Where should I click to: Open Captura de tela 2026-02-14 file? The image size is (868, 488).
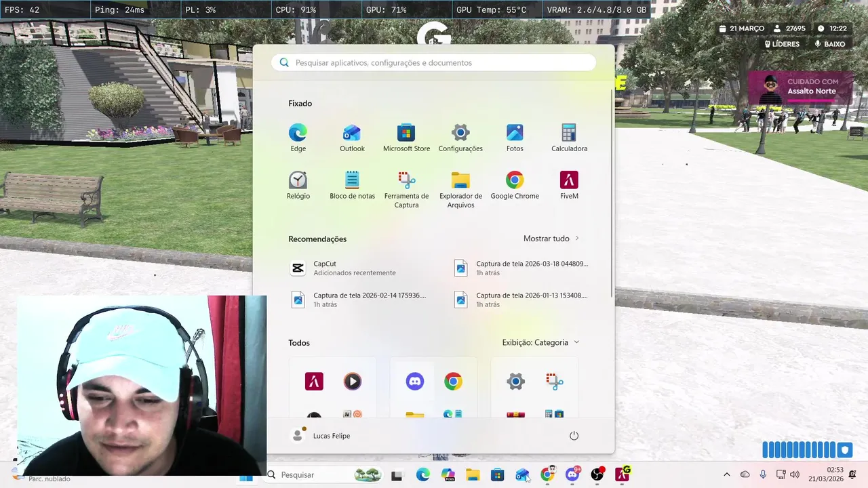[359, 300]
